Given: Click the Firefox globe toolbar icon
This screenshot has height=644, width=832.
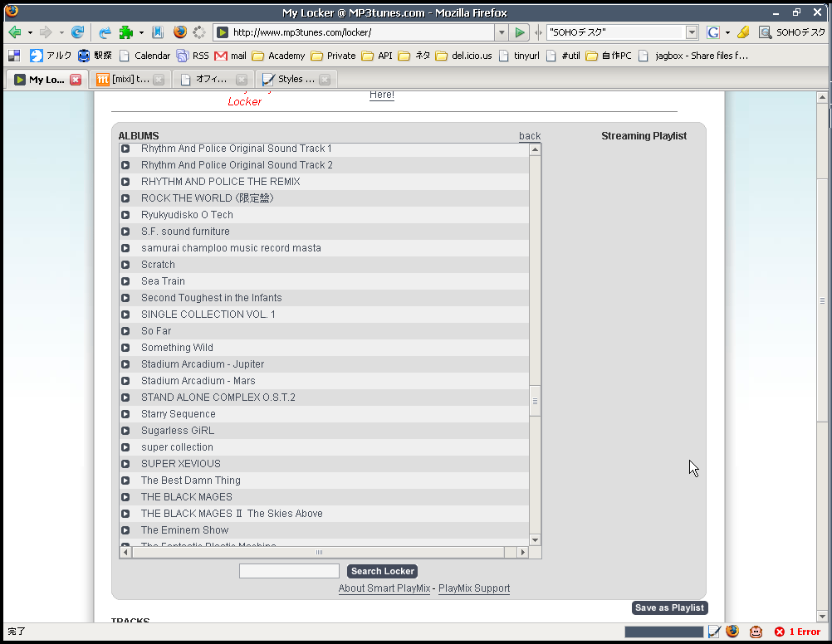Looking at the screenshot, I should point(180,32).
